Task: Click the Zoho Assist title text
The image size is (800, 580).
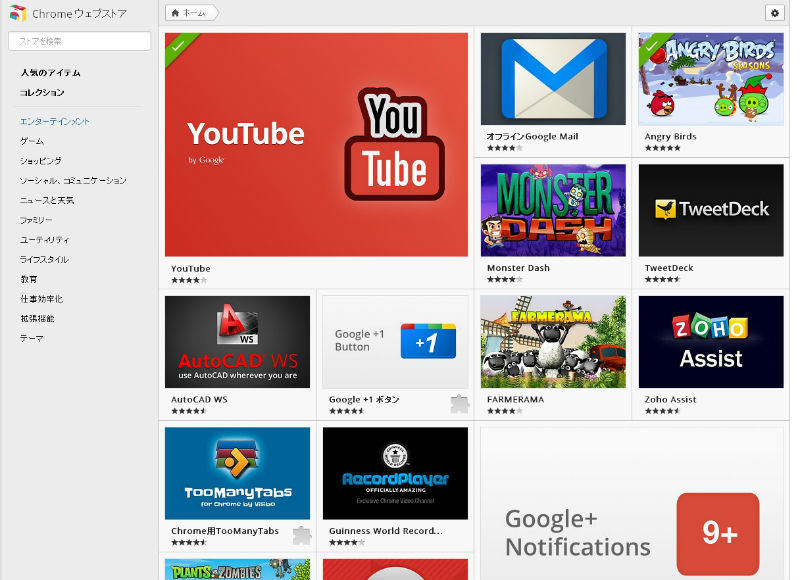Action: click(670, 399)
